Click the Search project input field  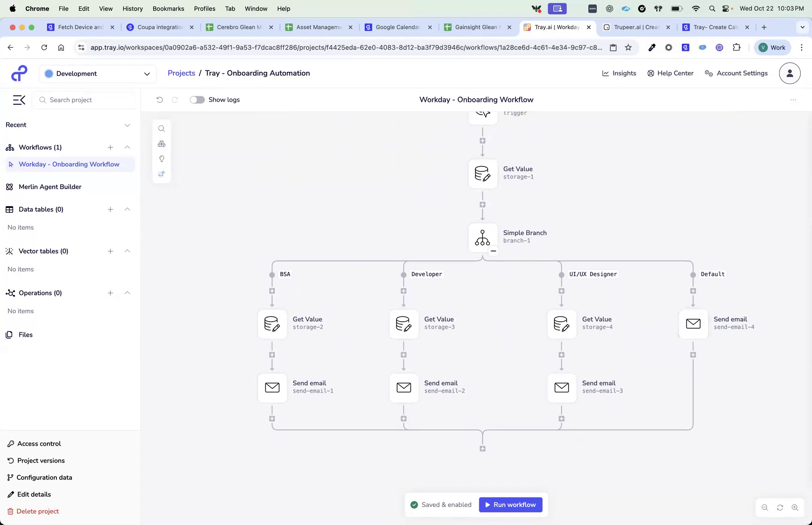[84, 100]
